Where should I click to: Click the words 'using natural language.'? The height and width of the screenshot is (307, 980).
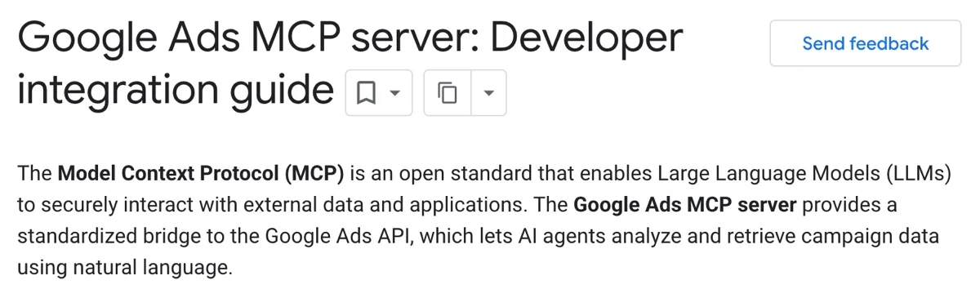[125, 268]
